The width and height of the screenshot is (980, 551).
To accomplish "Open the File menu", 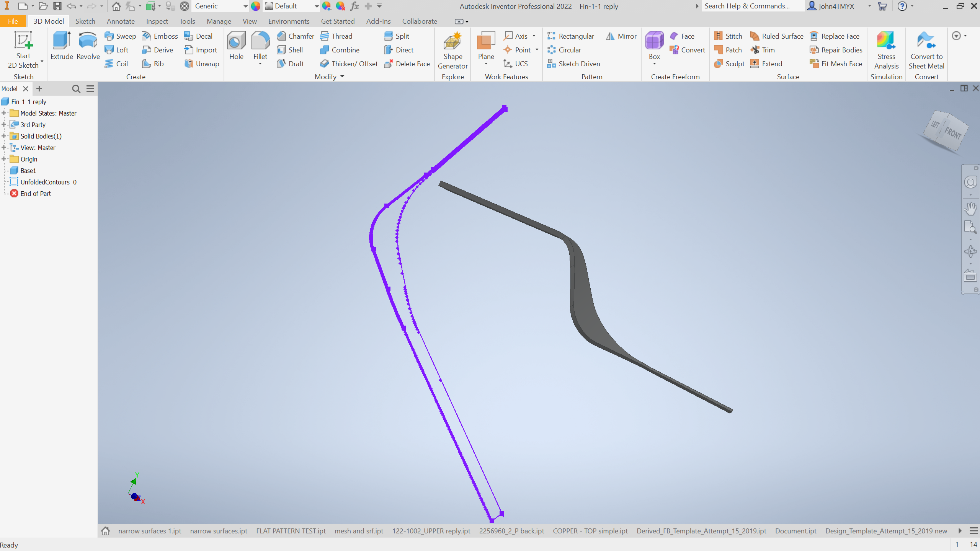I will point(13,21).
